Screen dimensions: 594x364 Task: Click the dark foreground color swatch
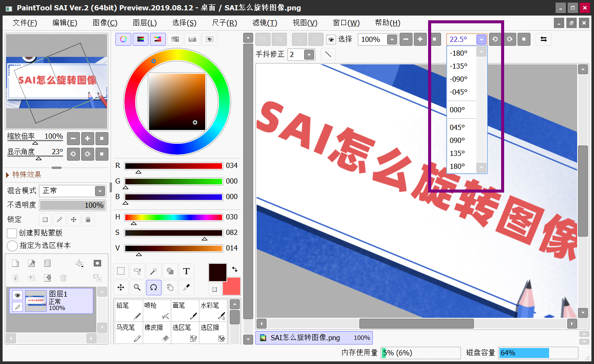[218, 272]
